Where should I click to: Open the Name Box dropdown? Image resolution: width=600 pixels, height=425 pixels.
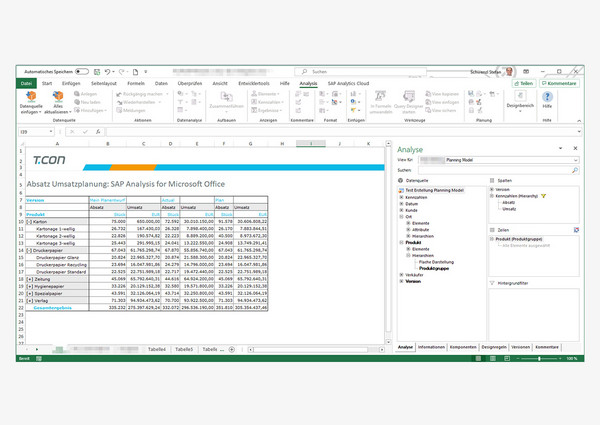point(51,132)
